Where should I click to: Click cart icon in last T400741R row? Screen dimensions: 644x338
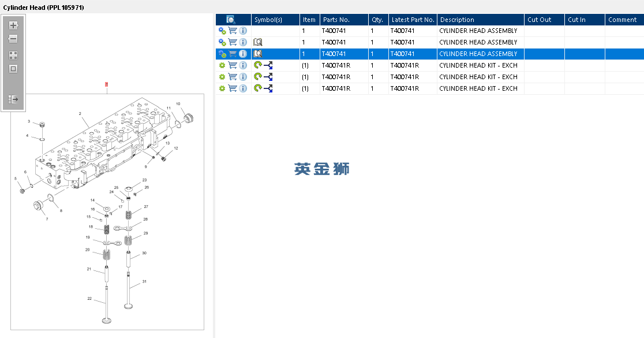click(x=233, y=88)
